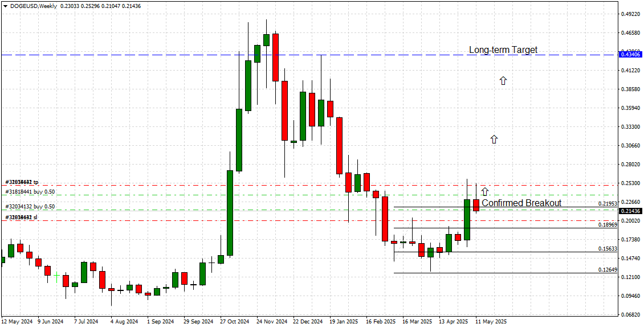The height and width of the screenshot is (328, 644).
Task: Click 0.12100 on the price scale
Action: click(x=631, y=277)
